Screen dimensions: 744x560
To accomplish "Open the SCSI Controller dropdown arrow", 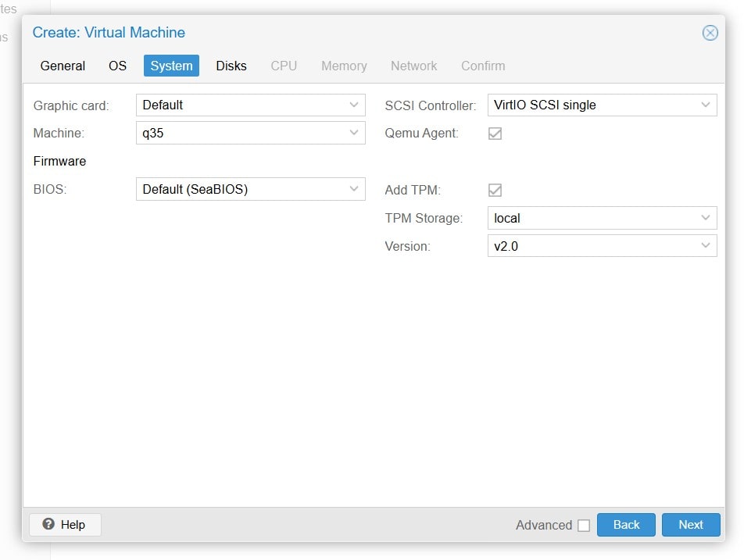I will (x=706, y=105).
